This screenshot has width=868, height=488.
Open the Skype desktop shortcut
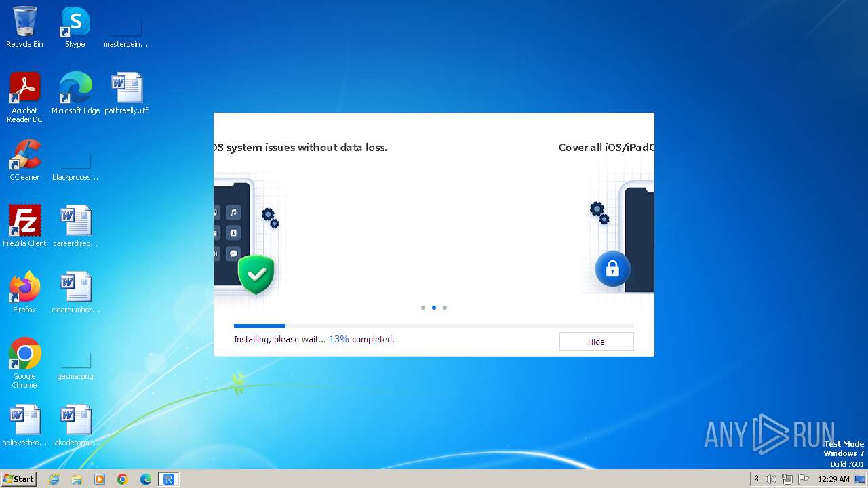(75, 27)
